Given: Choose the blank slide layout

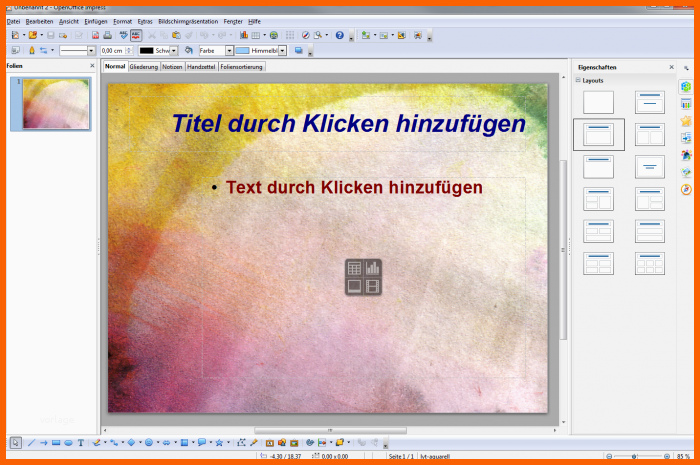Looking at the screenshot, I should [598, 102].
